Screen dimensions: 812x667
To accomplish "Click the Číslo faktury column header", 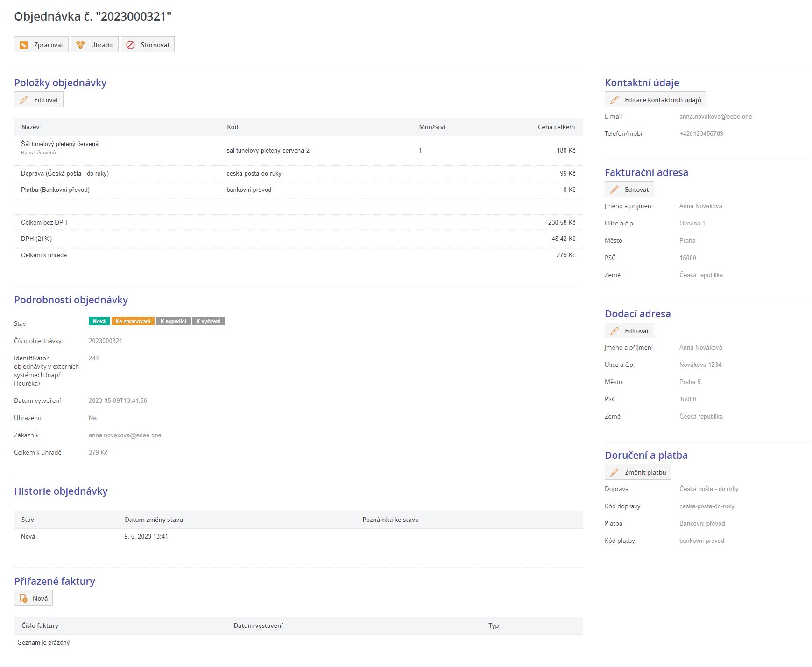I will (40, 625).
